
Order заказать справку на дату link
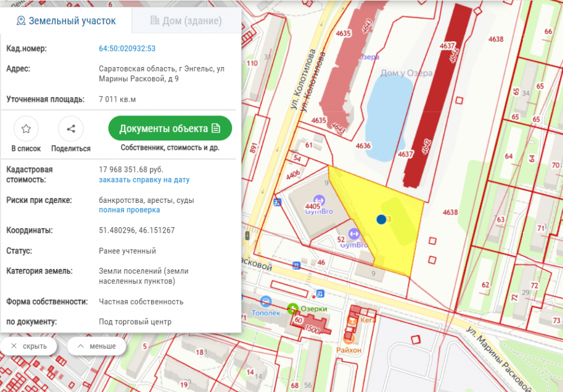coord(144,180)
